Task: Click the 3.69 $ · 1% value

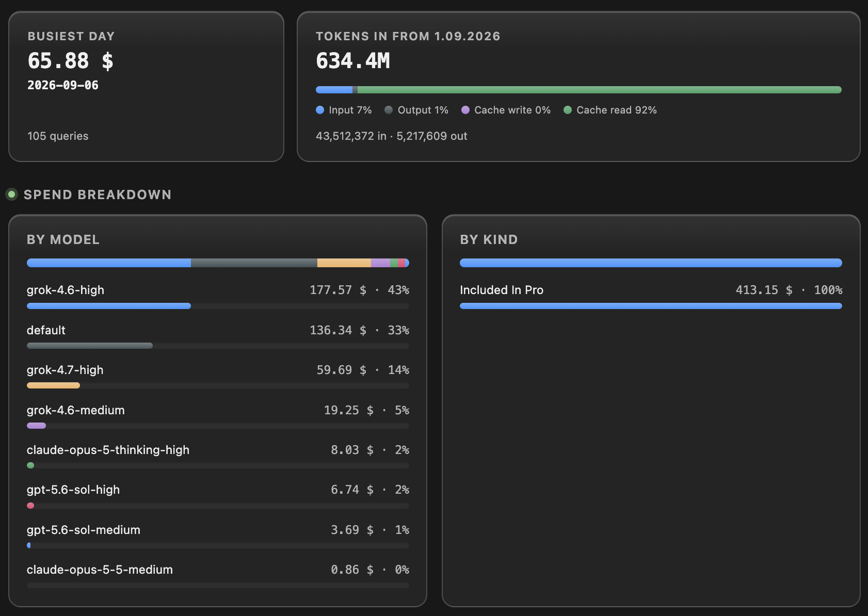Action: tap(370, 530)
